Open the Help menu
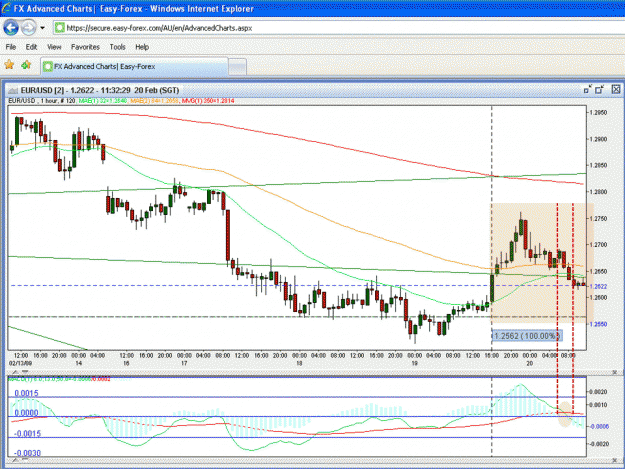 pos(142,47)
